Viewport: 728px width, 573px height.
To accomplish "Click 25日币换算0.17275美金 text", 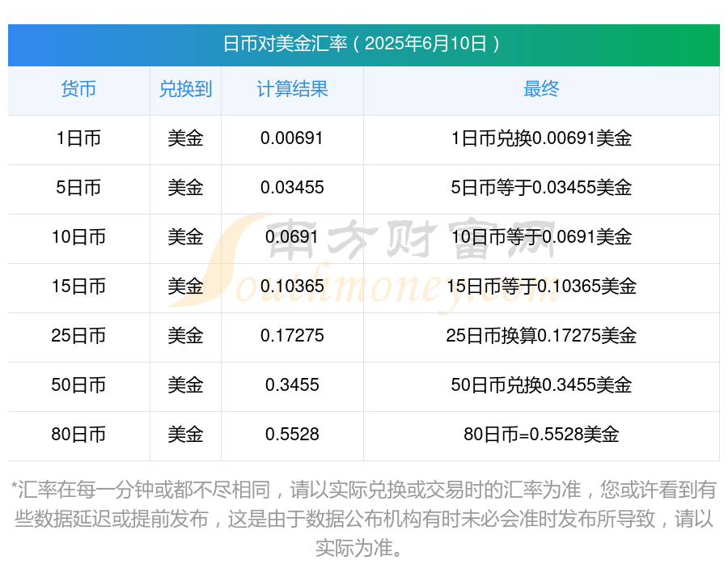I will tap(541, 336).
